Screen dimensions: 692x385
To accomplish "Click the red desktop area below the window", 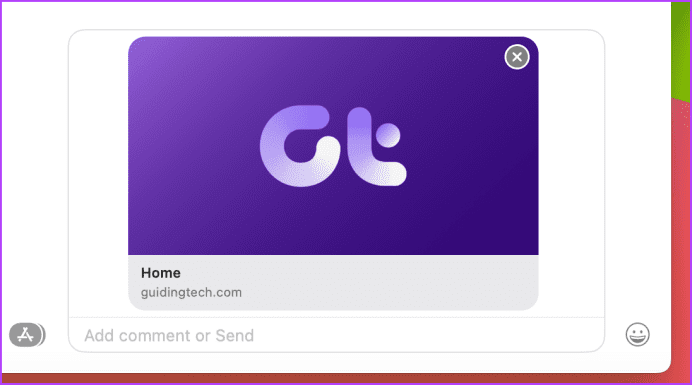I will (x=335, y=379).
